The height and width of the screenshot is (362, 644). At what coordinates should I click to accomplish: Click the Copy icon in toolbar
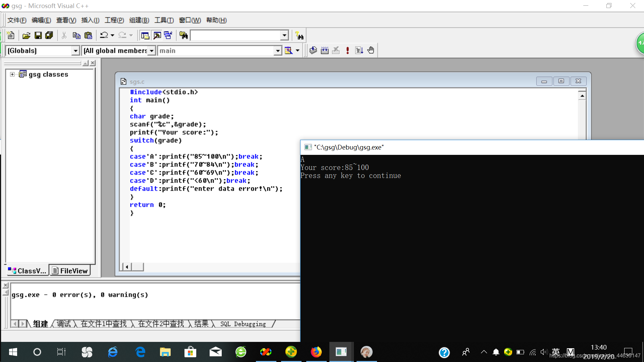tap(76, 35)
